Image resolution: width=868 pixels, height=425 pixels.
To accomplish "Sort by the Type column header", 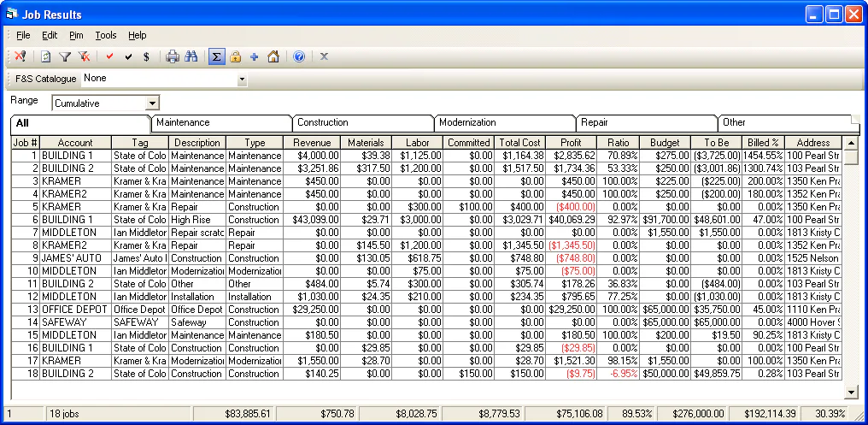I will (x=255, y=143).
